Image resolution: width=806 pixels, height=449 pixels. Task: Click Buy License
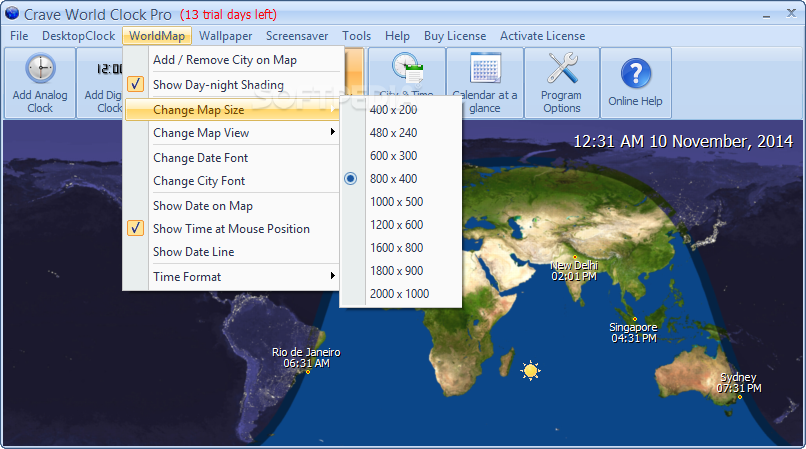455,36
